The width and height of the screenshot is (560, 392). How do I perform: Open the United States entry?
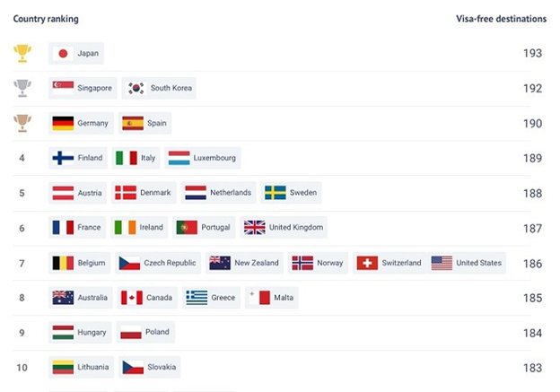(x=467, y=263)
